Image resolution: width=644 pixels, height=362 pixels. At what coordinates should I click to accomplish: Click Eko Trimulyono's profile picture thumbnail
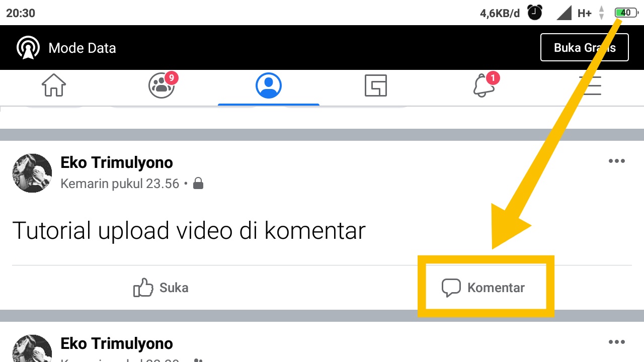pos(32,173)
